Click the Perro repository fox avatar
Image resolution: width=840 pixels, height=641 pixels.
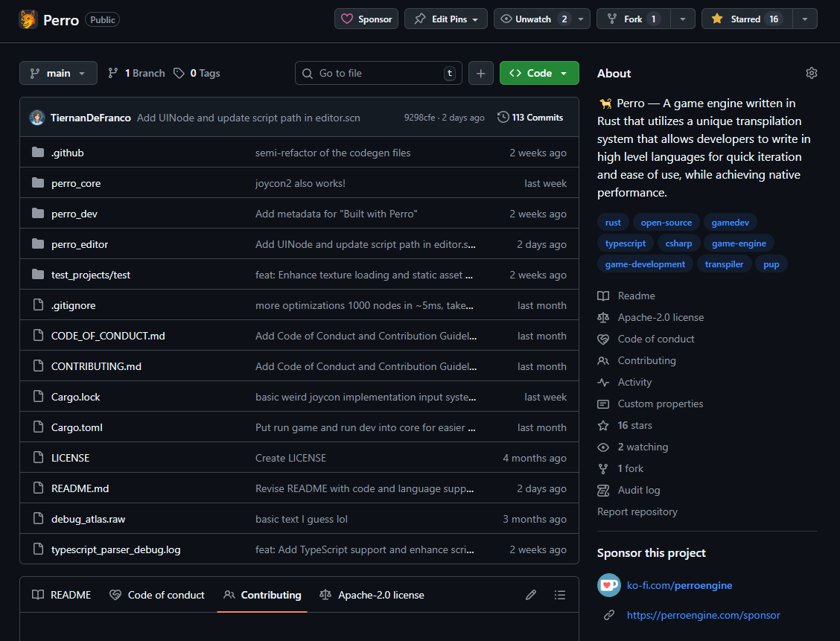pos(28,20)
